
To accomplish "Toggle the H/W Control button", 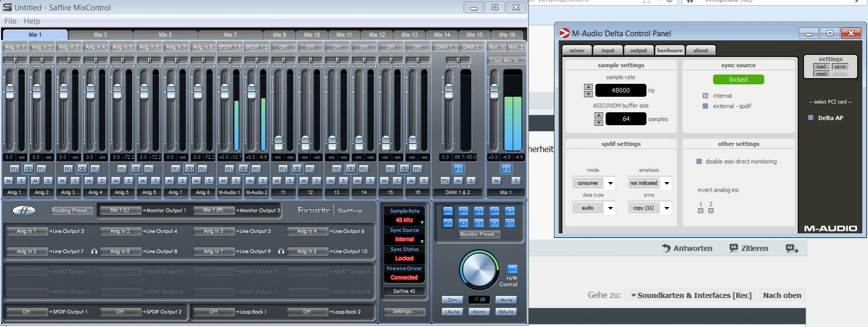I will pyautogui.click(x=512, y=269).
